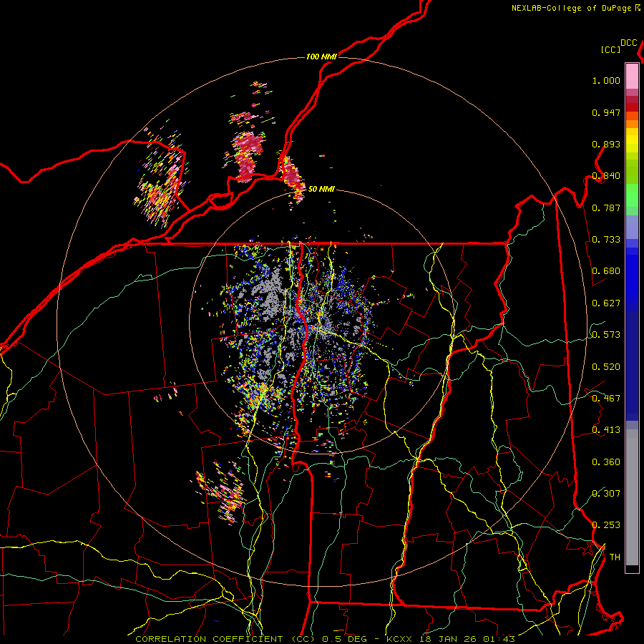Viewport: 644px width, 644px height.
Task: Click the bright green segment of color bar
Action: point(632,195)
